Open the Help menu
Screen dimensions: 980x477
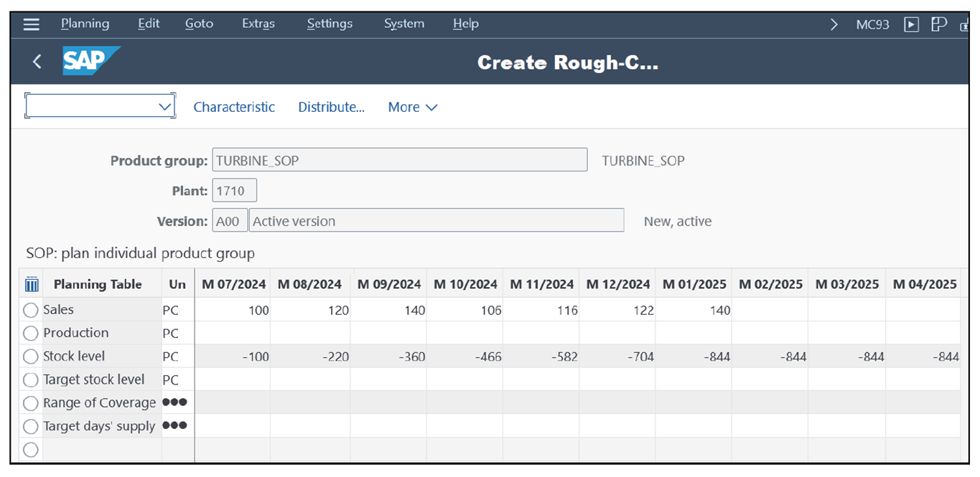point(465,24)
